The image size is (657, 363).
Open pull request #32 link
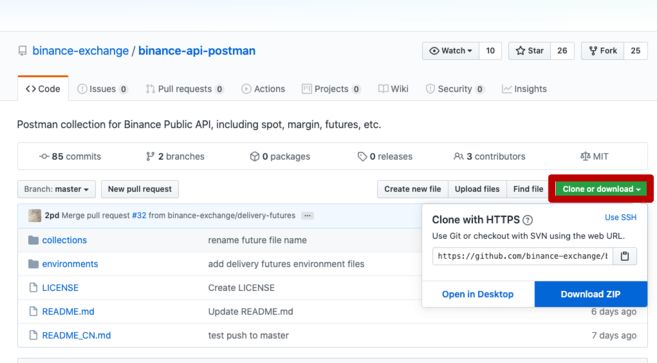coord(139,215)
